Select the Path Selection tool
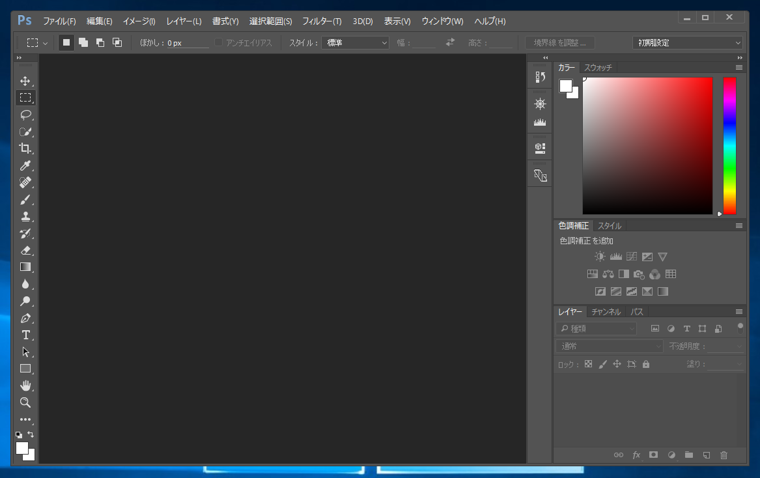The image size is (760, 478). pos(25,352)
